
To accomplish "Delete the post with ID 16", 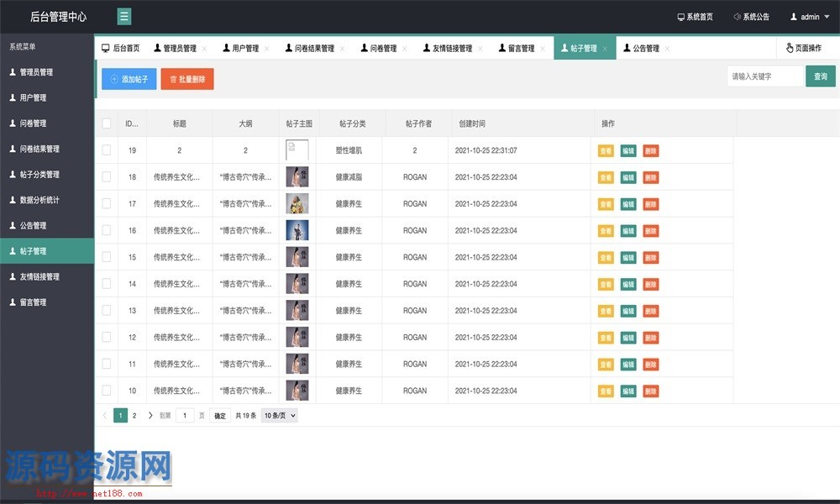I will click(651, 231).
